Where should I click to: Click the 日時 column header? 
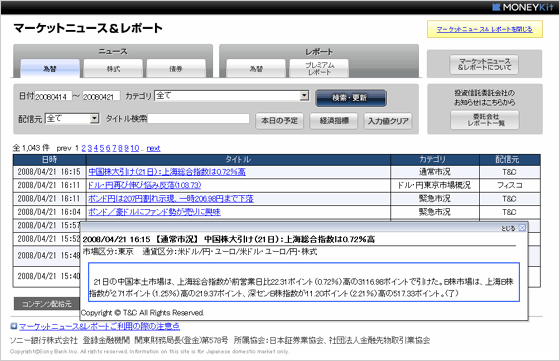click(50, 160)
